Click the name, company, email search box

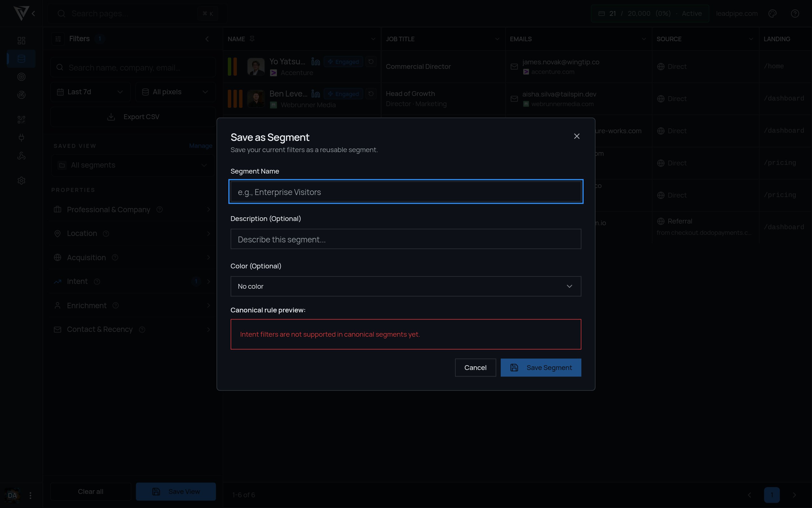[133, 67]
